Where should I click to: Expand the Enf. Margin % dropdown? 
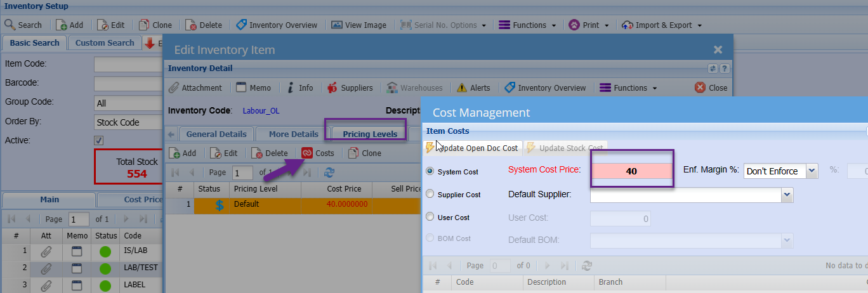(x=812, y=171)
